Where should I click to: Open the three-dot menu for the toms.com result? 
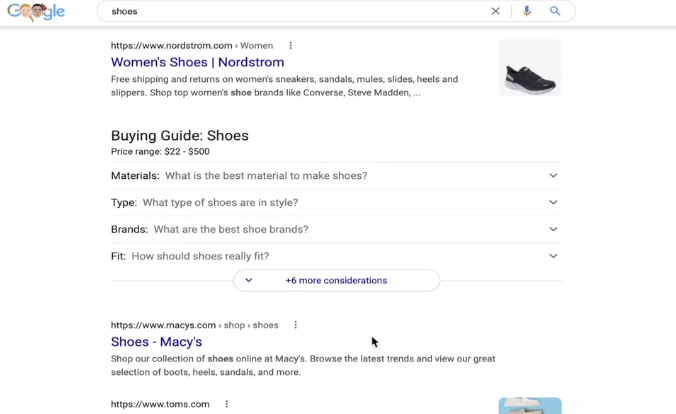227,404
